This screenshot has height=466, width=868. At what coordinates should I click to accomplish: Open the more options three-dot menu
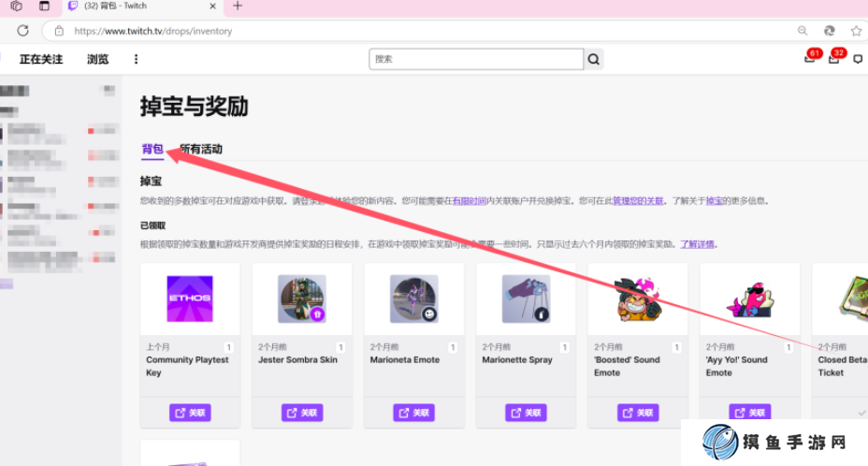(x=136, y=59)
